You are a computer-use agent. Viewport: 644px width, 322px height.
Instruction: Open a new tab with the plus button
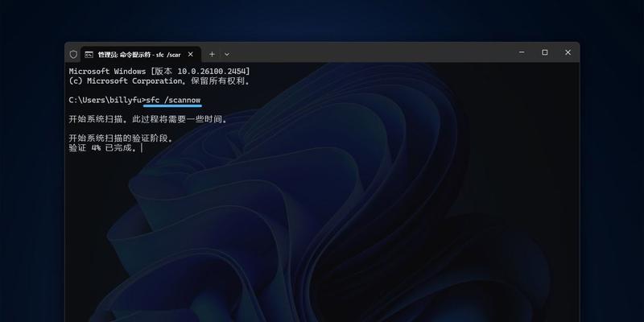212,54
